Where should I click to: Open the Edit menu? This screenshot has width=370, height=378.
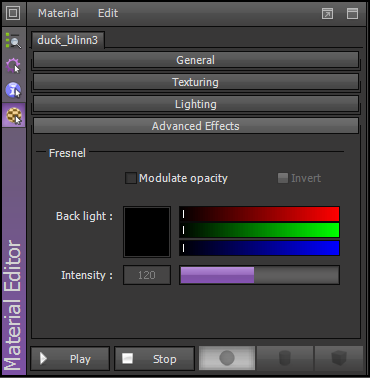tap(108, 13)
